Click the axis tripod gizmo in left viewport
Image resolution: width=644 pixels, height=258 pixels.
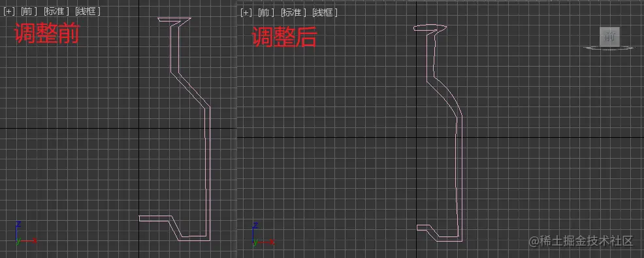(x=25, y=233)
